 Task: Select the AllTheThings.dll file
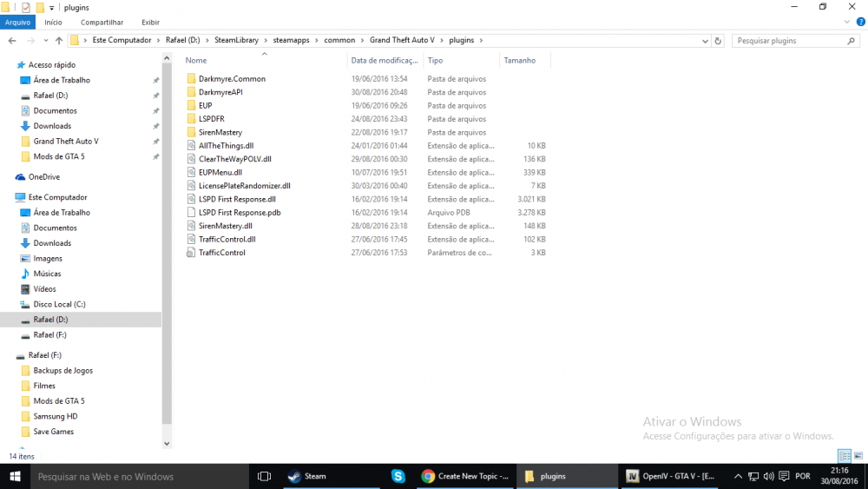point(226,146)
